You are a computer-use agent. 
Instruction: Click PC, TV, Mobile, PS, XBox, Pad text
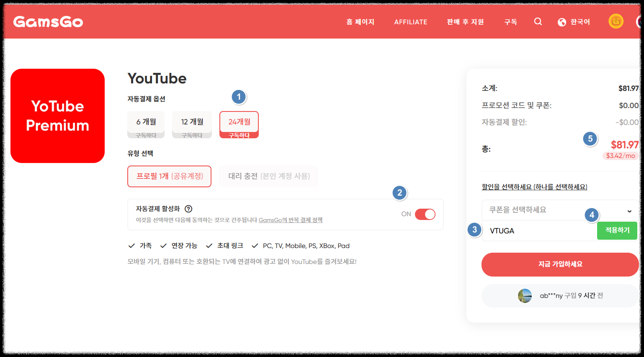pos(306,246)
